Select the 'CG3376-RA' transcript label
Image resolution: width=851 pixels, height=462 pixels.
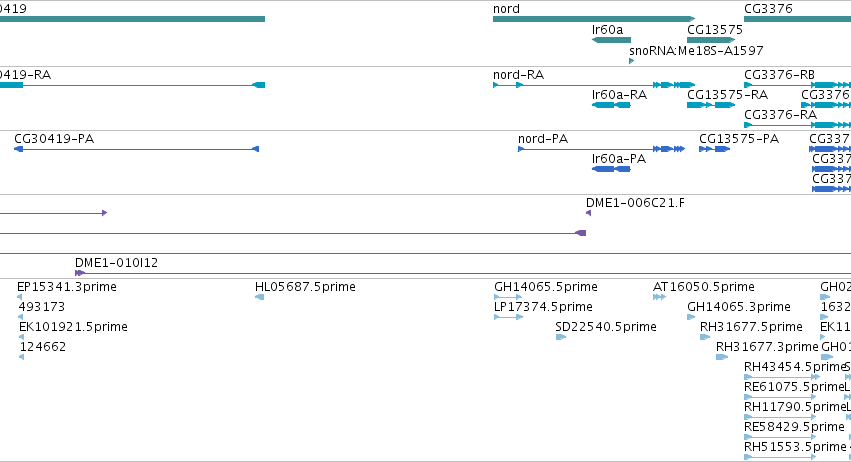(780, 115)
